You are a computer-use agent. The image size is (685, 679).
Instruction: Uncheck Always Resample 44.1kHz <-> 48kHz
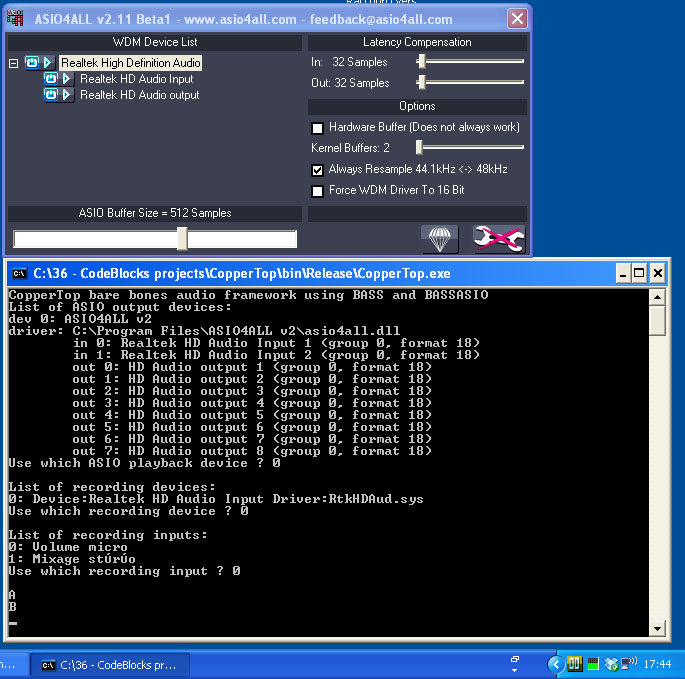pos(318,170)
